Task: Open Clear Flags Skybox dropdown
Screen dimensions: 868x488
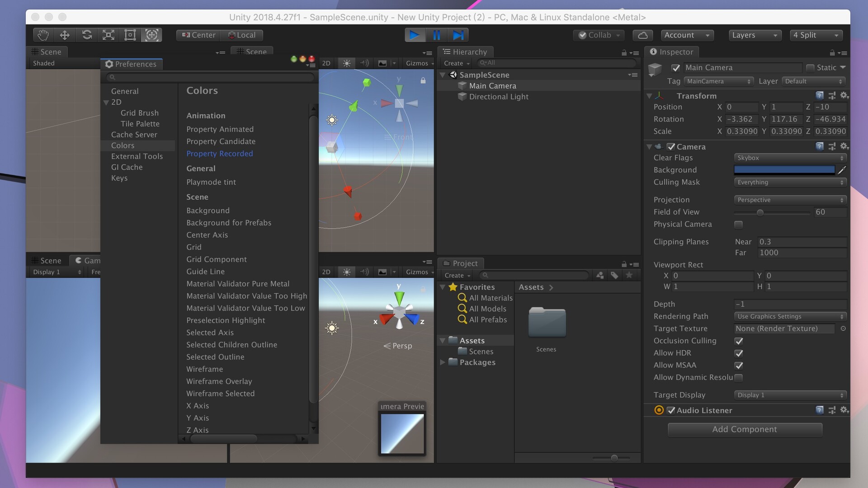Action: point(790,158)
